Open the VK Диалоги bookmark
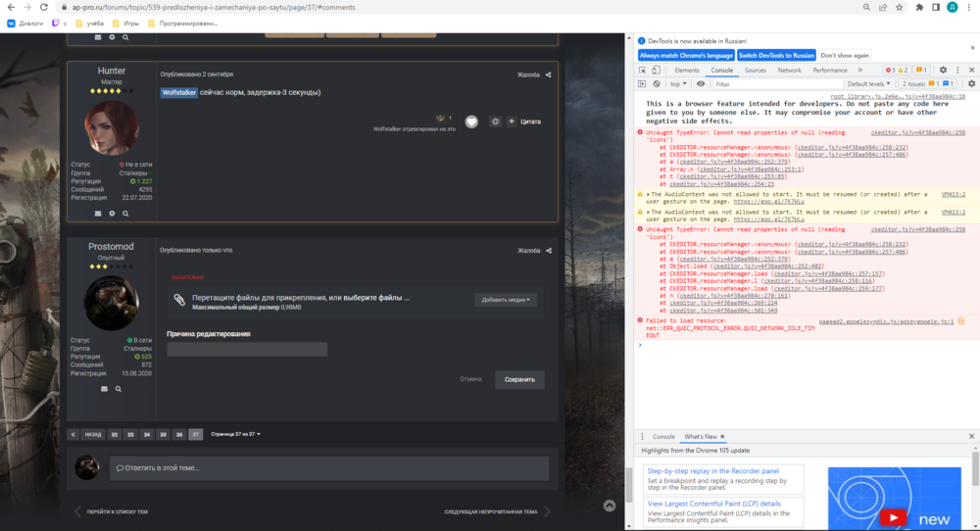The image size is (980, 531). [x=25, y=24]
